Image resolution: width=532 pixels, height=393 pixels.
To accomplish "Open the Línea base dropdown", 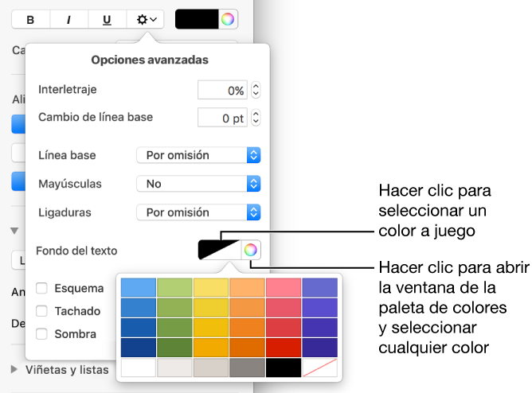I will [198, 155].
